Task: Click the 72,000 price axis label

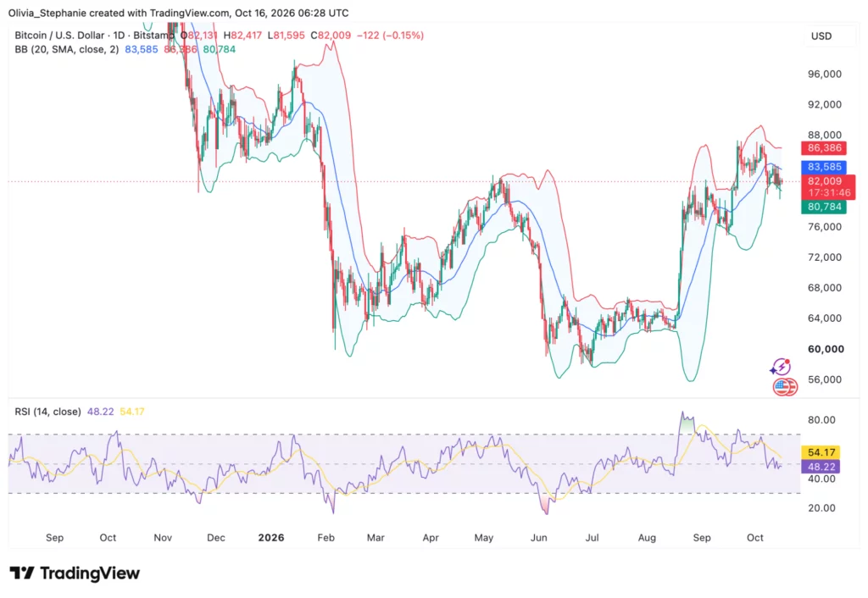Action: [x=824, y=257]
